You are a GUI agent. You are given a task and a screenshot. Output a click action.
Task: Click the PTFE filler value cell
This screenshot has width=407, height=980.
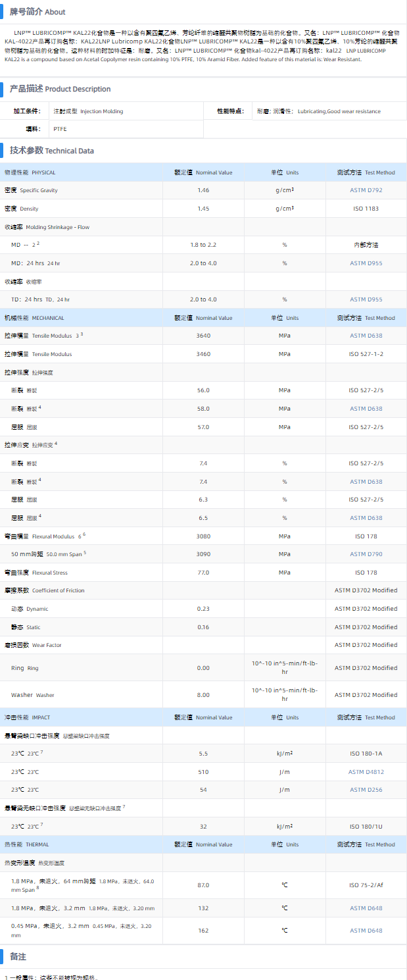pyautogui.click(x=60, y=129)
